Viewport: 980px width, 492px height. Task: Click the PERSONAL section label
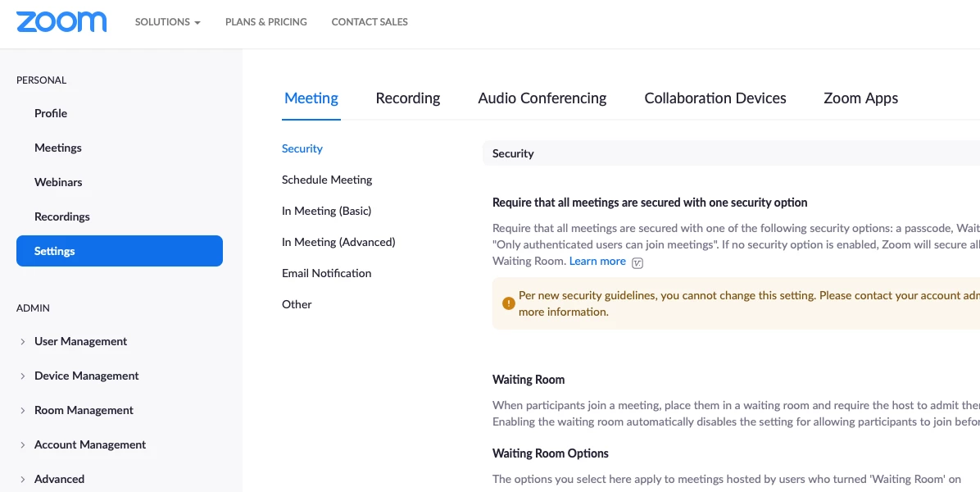(x=41, y=80)
